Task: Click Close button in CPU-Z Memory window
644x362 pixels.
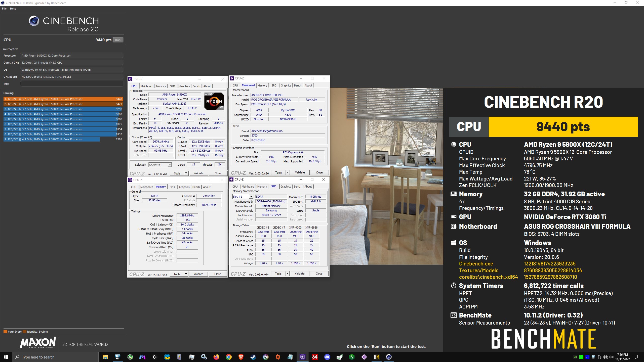Action: 218,274
